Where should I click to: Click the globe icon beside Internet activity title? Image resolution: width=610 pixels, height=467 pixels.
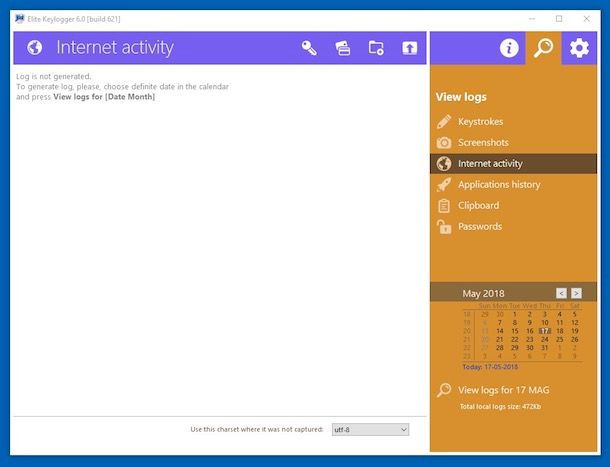[x=35, y=48]
